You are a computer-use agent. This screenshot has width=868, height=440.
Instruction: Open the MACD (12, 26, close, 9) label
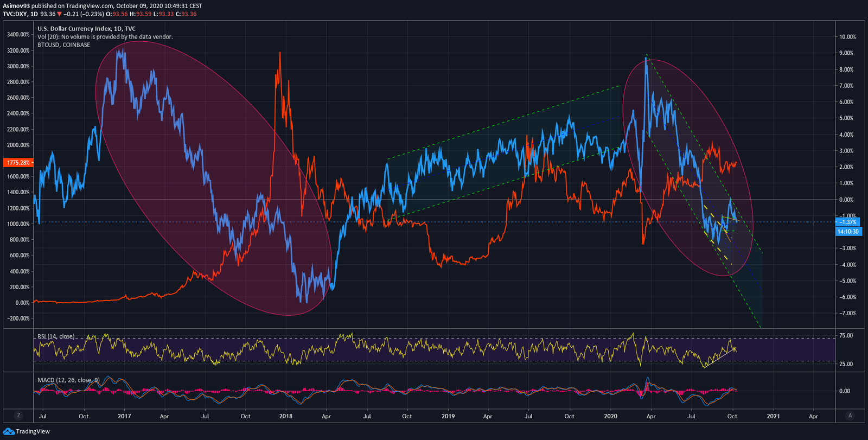68,380
